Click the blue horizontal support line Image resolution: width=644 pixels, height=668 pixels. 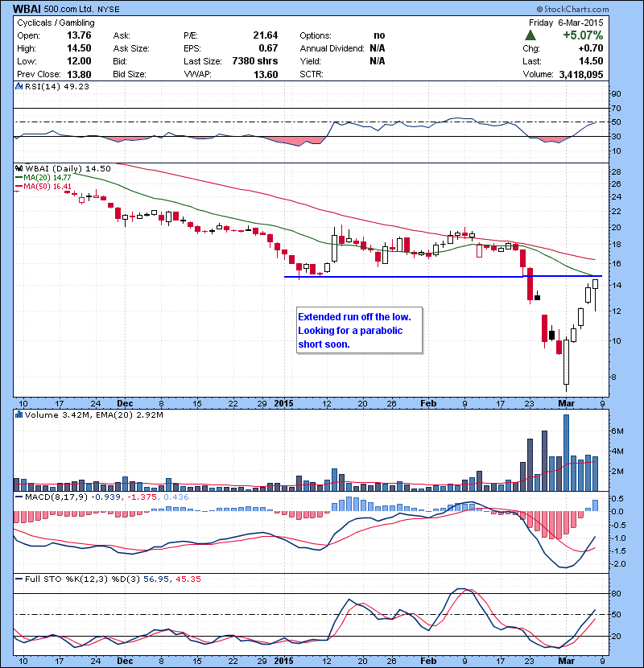pyautogui.click(x=444, y=277)
